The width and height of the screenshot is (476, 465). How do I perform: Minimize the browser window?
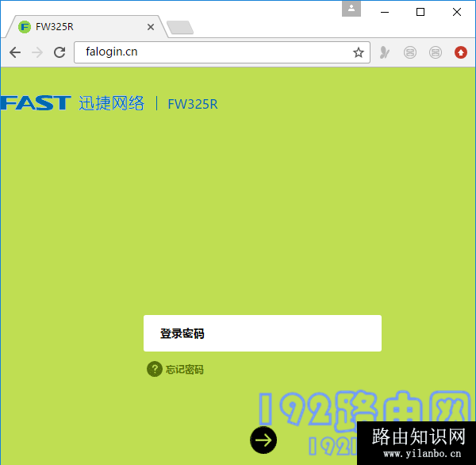(385, 12)
